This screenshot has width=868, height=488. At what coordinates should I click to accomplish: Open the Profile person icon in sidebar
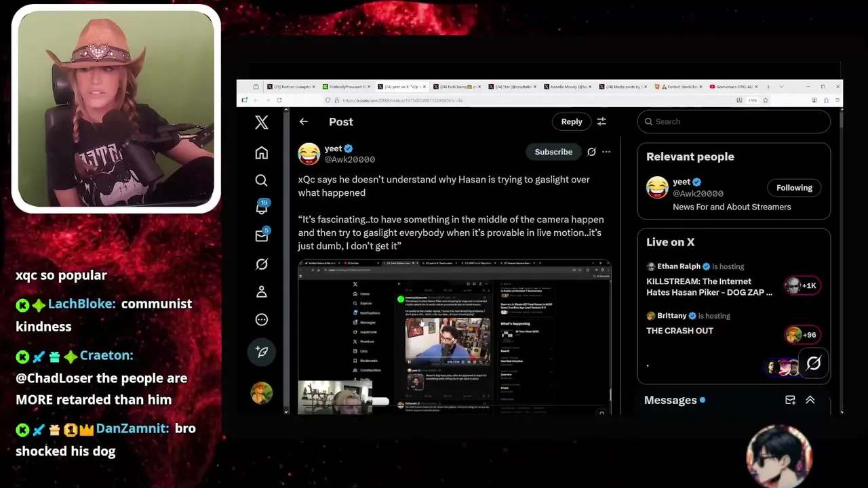pyautogui.click(x=262, y=291)
